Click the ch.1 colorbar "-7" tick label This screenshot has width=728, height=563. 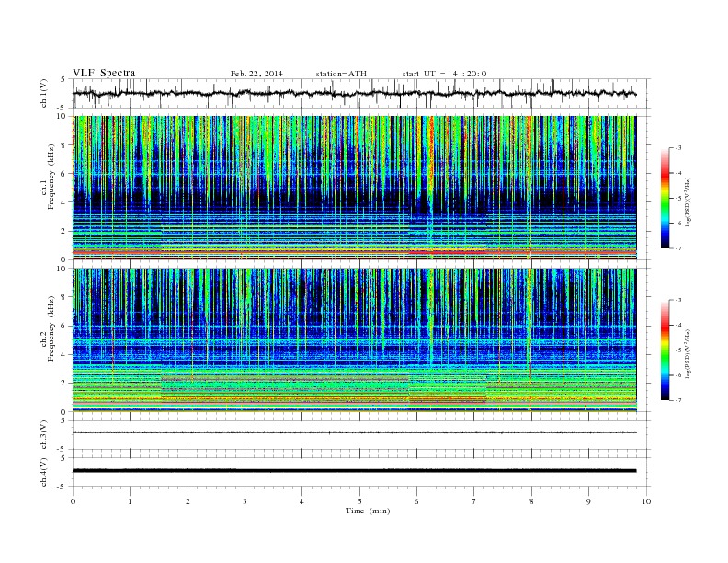(x=678, y=248)
